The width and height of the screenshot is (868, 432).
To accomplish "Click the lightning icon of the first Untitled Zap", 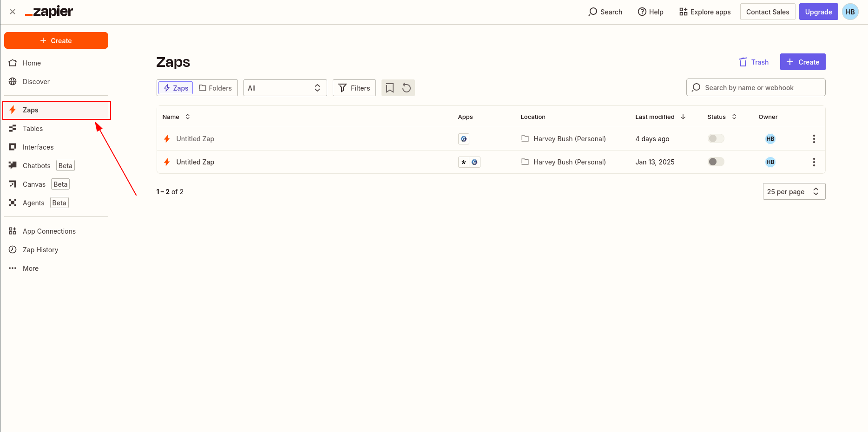I will 167,139.
